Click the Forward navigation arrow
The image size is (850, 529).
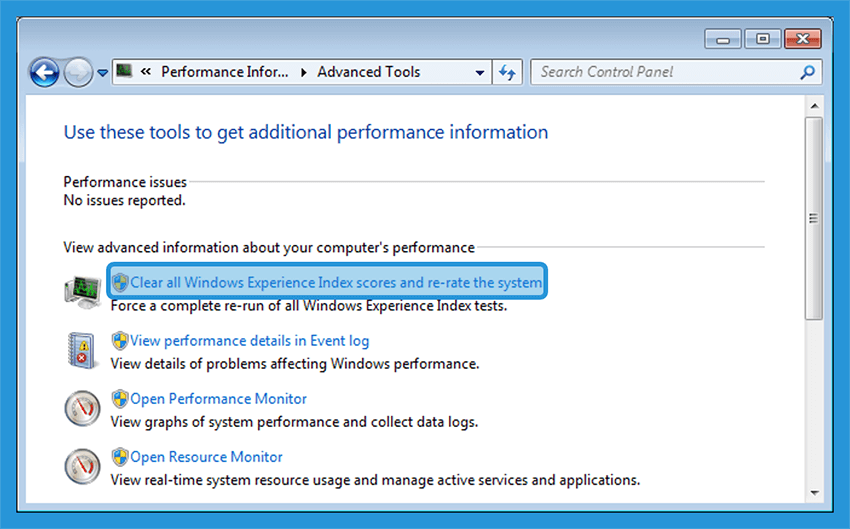click(79, 72)
